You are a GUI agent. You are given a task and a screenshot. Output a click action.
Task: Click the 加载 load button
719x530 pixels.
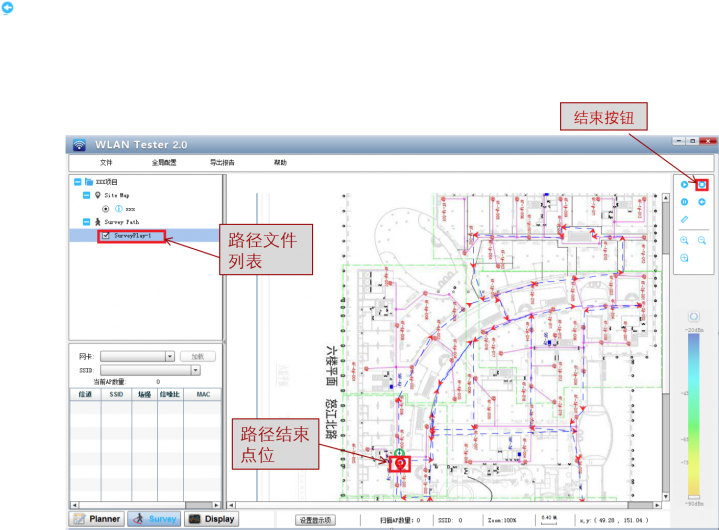point(198,356)
